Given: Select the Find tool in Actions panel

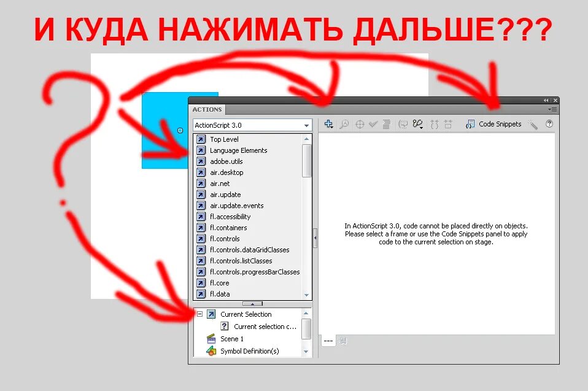Looking at the screenshot, I should coord(344,124).
